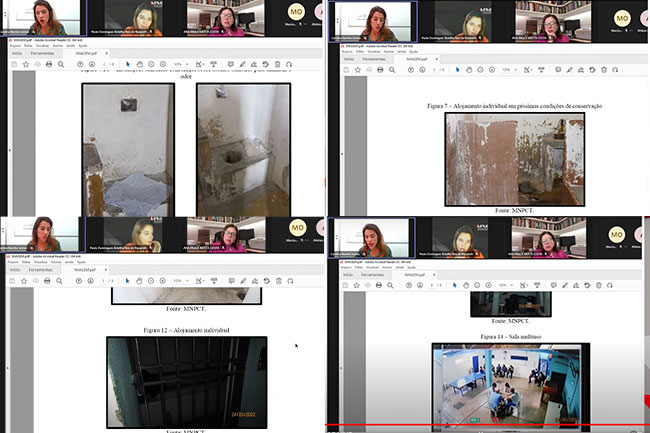
Task: Open fit-page options dropdown in top-left Acrobat window
Action: click(200, 64)
